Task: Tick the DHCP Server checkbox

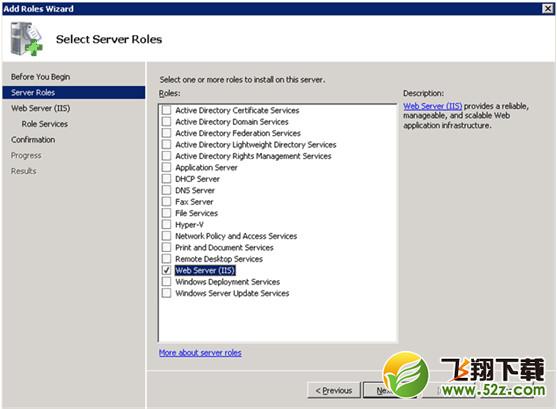Action: coord(166,179)
